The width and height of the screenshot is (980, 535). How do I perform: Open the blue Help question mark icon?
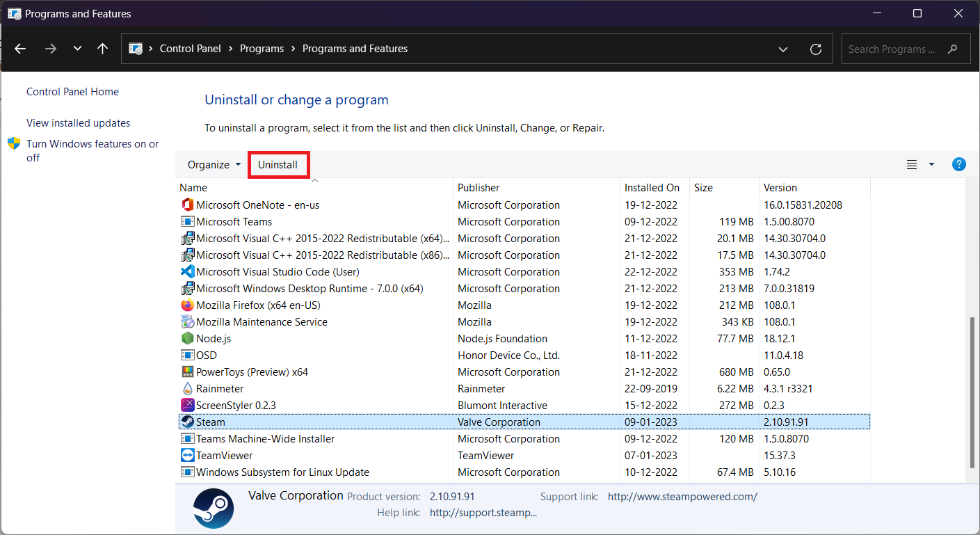click(959, 165)
